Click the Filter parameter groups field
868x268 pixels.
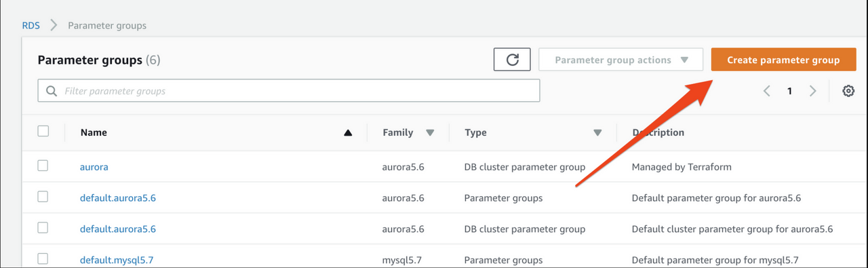click(289, 91)
